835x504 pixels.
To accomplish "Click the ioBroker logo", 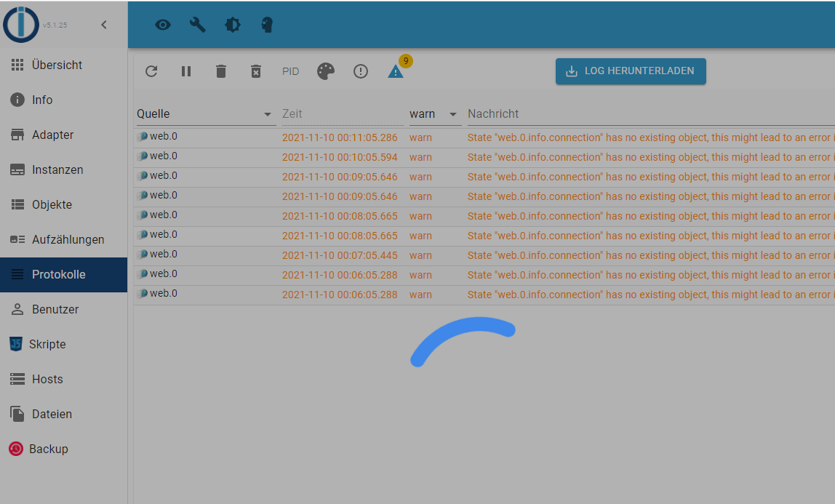I will pyautogui.click(x=21, y=25).
